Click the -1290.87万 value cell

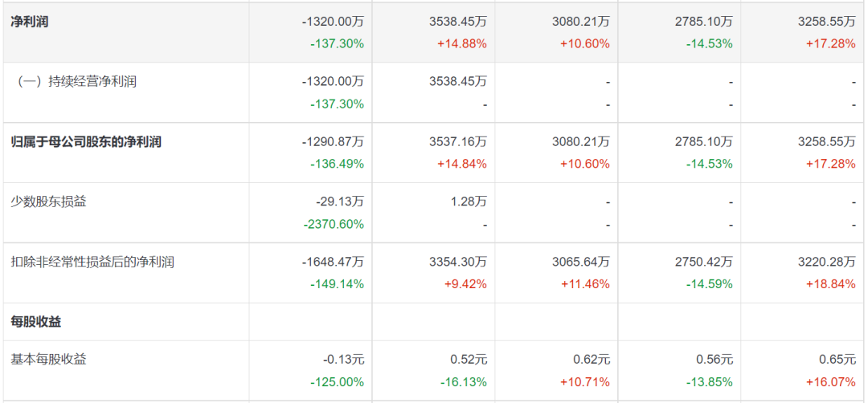333,142
